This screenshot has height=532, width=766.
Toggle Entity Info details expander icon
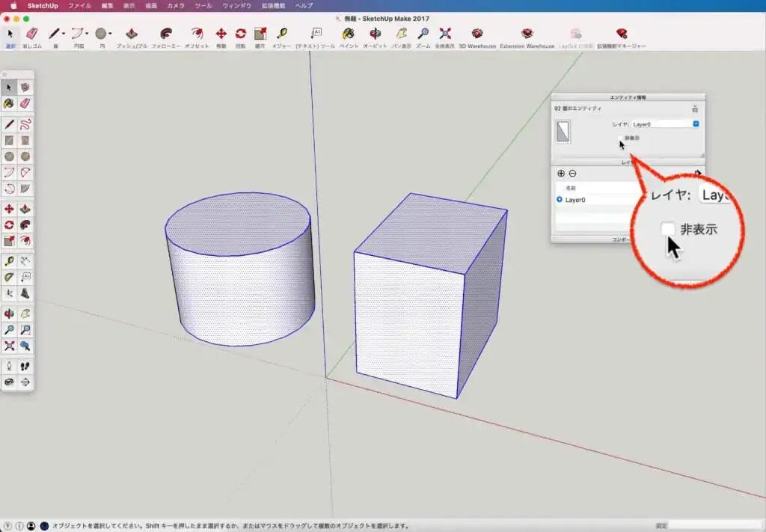pos(695,109)
